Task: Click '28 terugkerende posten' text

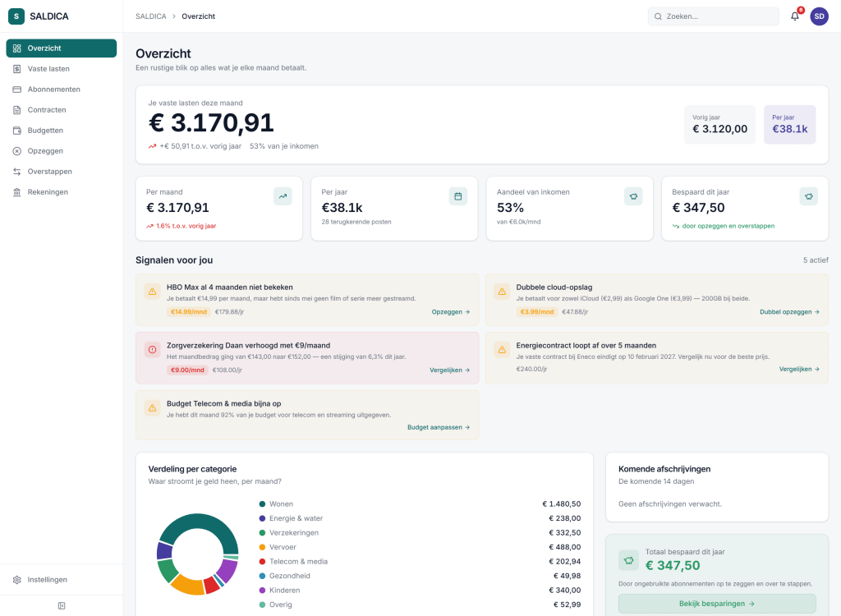Action: pos(356,222)
